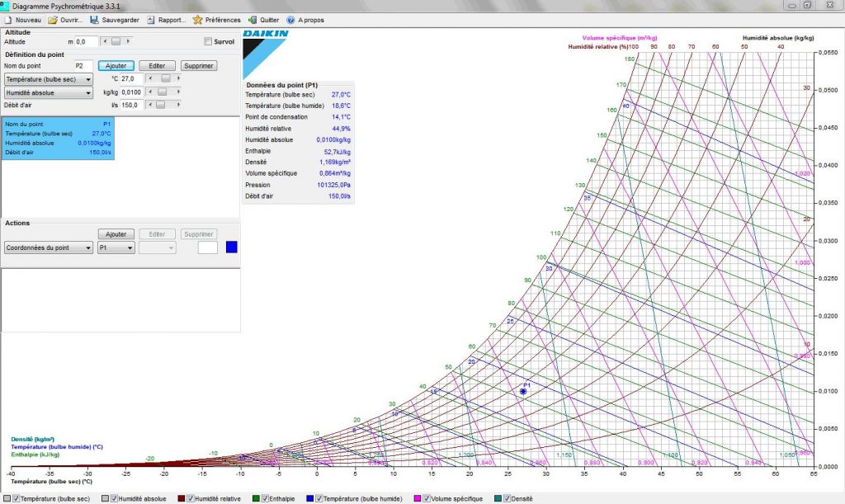This screenshot has width=845, height=504.
Task: Click Editer in Définition du point
Action: click(x=157, y=66)
